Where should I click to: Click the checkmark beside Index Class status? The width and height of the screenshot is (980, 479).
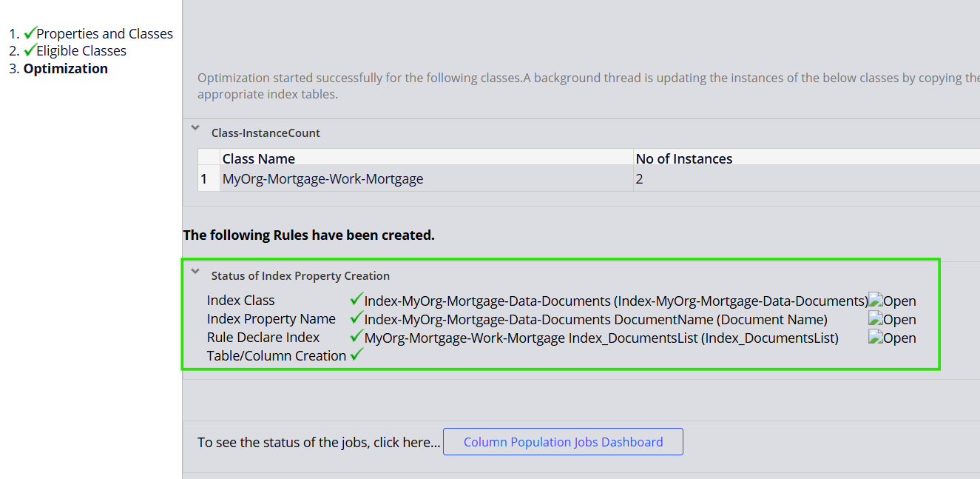(356, 299)
